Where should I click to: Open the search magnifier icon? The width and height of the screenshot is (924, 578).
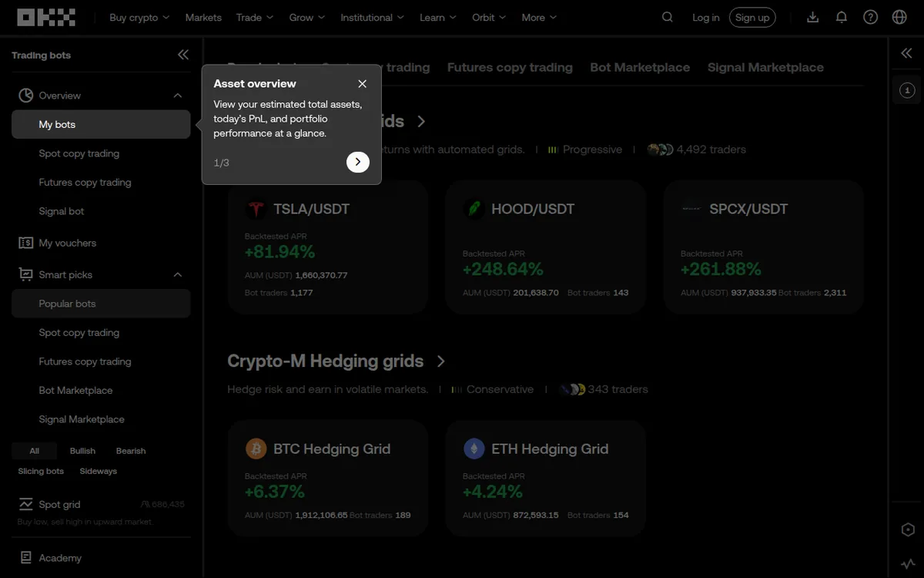coord(668,17)
